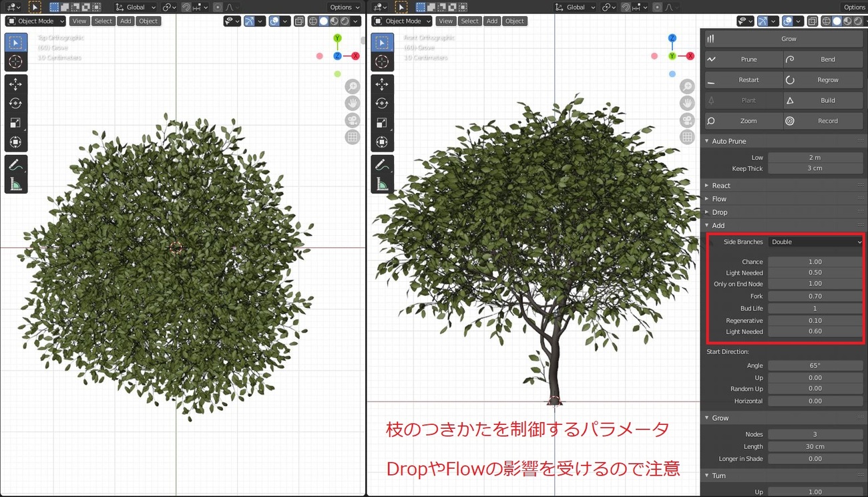Open the left viewport Object Mode dropdown
The image size is (868, 497).
pos(35,21)
